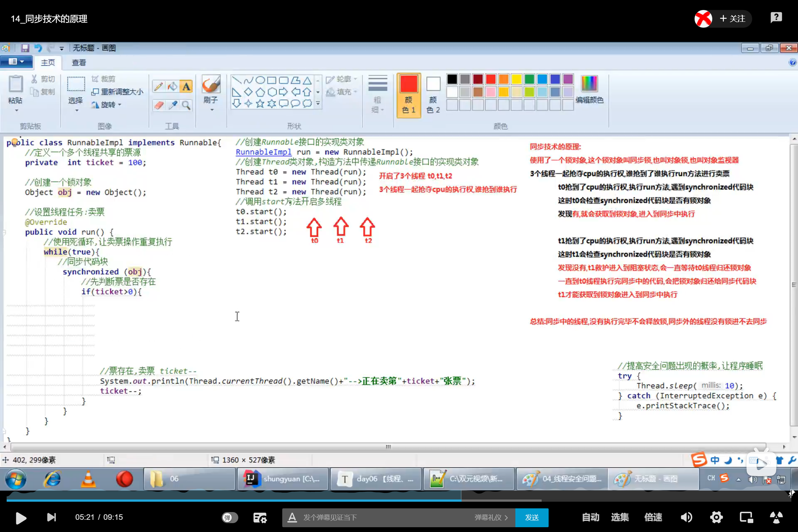Open the 06 folder taskbar item
The width and height of the screenshot is (798, 532).
(x=190, y=479)
